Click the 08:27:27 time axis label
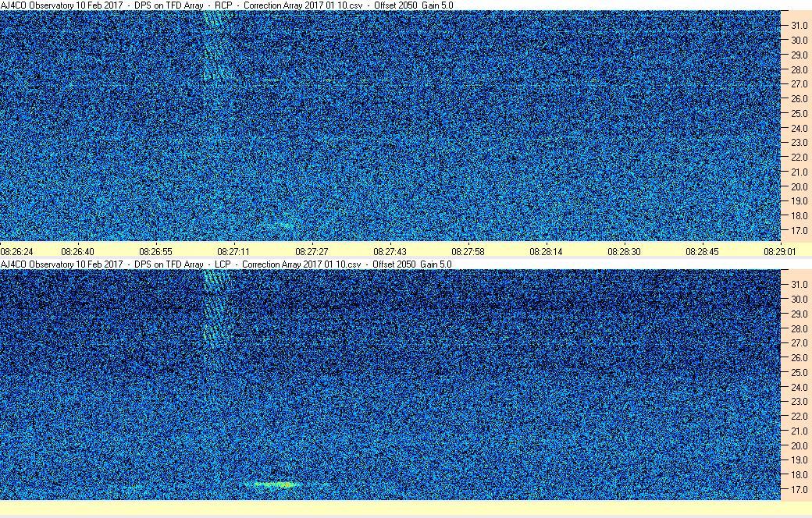Viewport: 812px width, 518px height. tap(312, 252)
